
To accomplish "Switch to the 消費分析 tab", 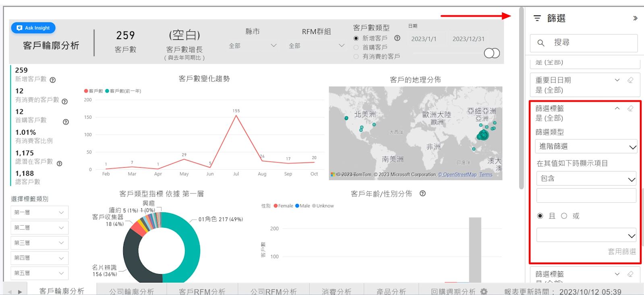I will [x=336, y=291].
